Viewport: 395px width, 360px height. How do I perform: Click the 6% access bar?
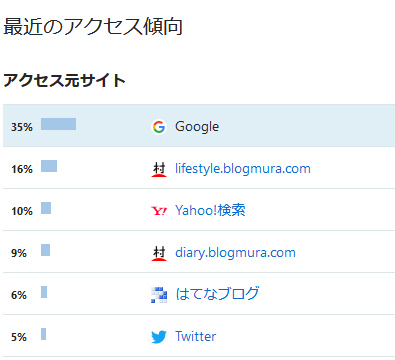44,292
